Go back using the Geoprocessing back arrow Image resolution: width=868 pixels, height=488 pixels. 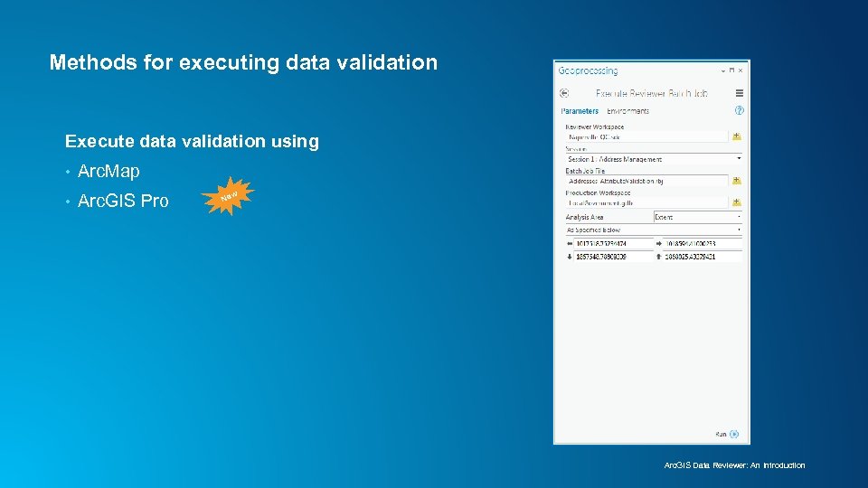(x=564, y=93)
